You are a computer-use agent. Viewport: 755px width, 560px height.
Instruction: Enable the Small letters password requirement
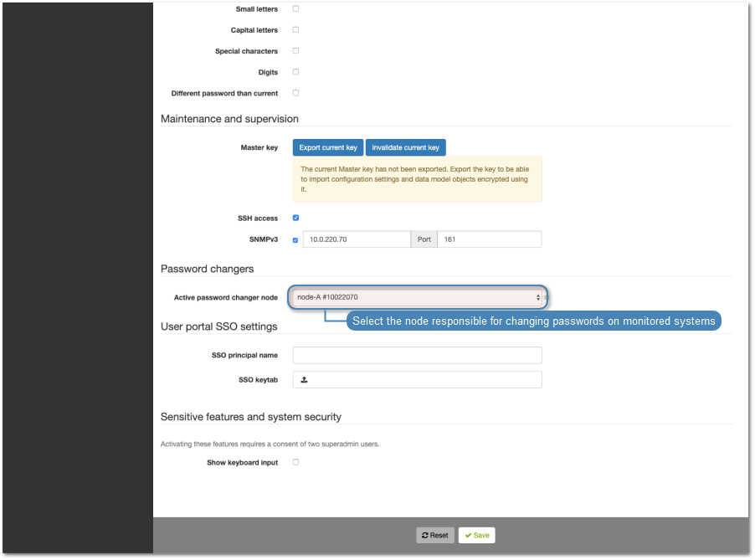pyautogui.click(x=295, y=8)
